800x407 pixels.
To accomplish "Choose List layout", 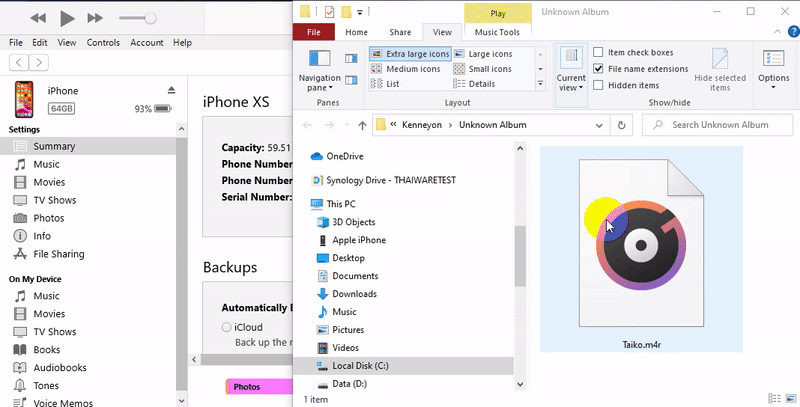I will pyautogui.click(x=385, y=84).
